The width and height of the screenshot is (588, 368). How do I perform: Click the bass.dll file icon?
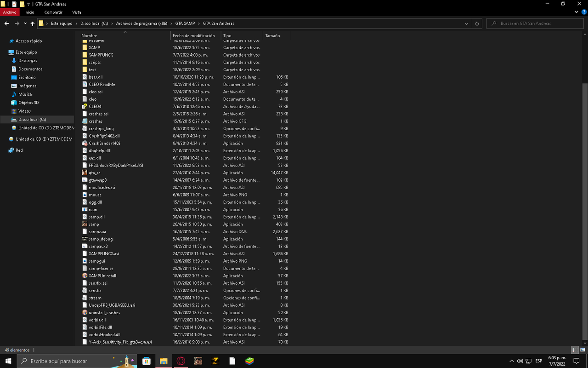click(x=85, y=77)
